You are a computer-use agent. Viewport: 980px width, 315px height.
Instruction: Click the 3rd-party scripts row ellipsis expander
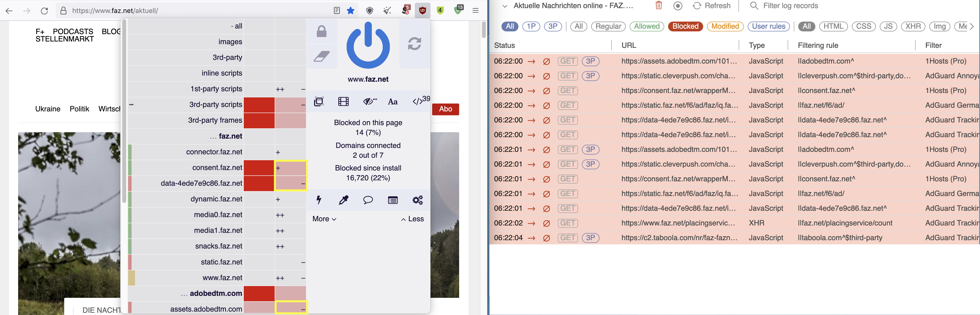point(131,104)
